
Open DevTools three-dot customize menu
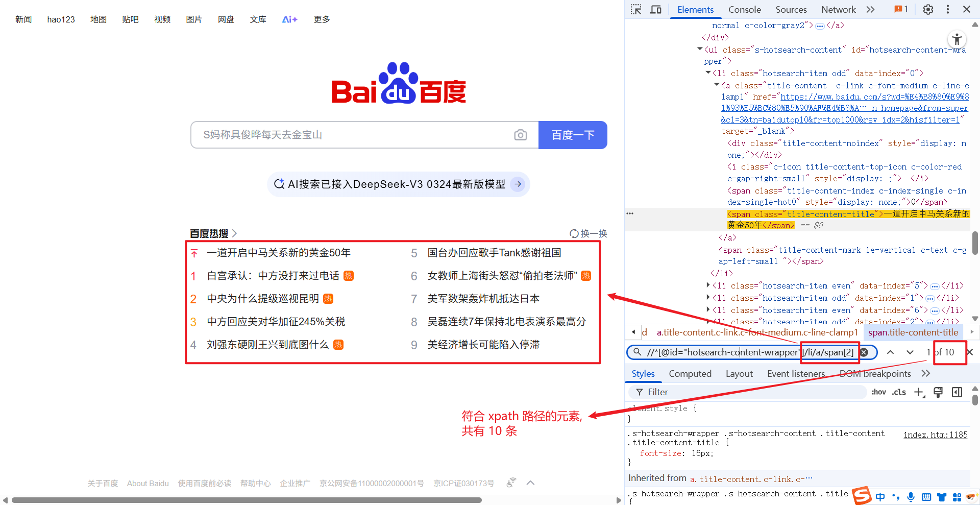948,9
